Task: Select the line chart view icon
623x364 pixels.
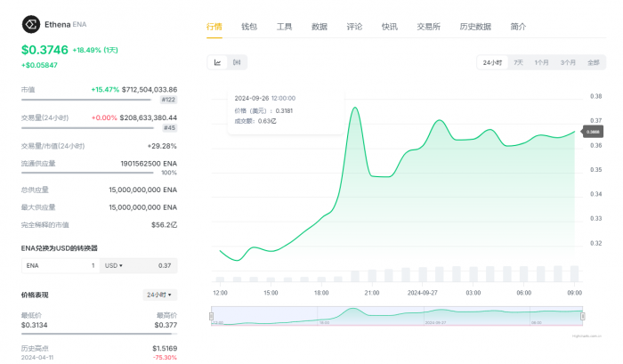Action: click(217, 62)
